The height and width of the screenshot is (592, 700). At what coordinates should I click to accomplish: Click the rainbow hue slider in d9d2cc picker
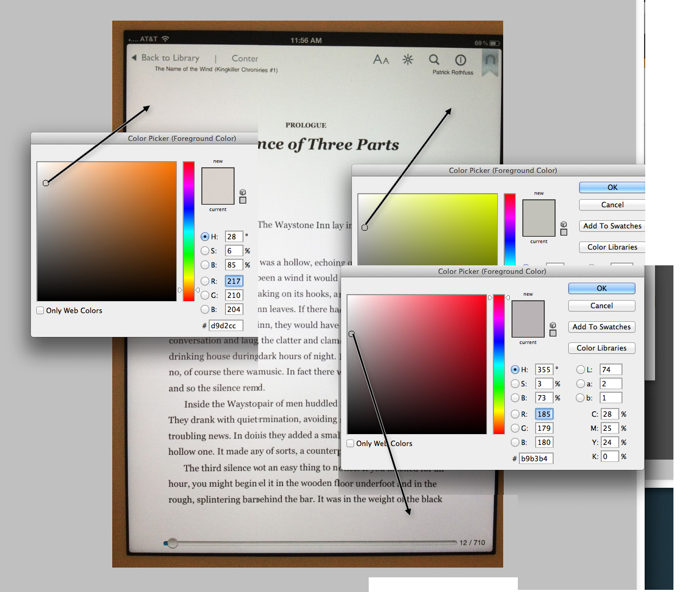189,231
